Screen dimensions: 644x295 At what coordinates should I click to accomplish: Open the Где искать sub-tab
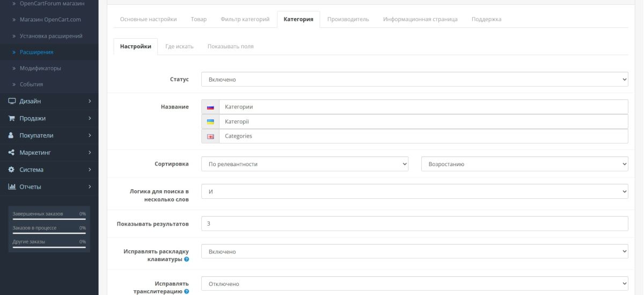point(179,46)
